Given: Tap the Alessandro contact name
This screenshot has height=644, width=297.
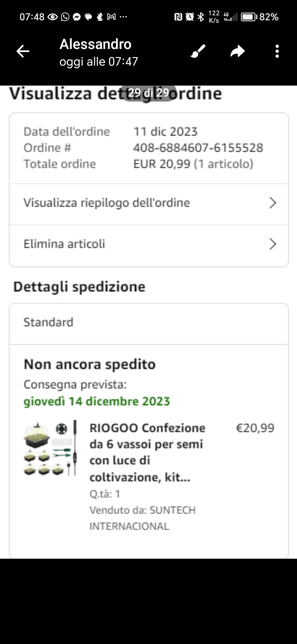Looking at the screenshot, I should (x=95, y=44).
